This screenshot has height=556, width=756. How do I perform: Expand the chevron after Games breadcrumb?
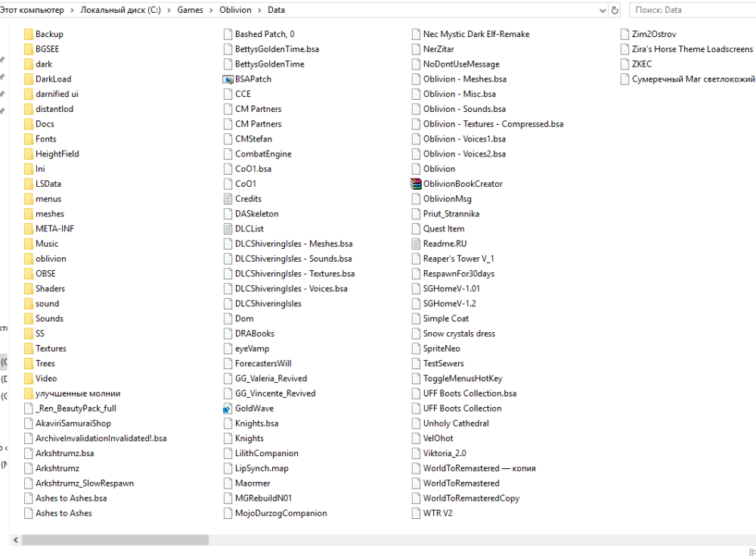click(211, 10)
